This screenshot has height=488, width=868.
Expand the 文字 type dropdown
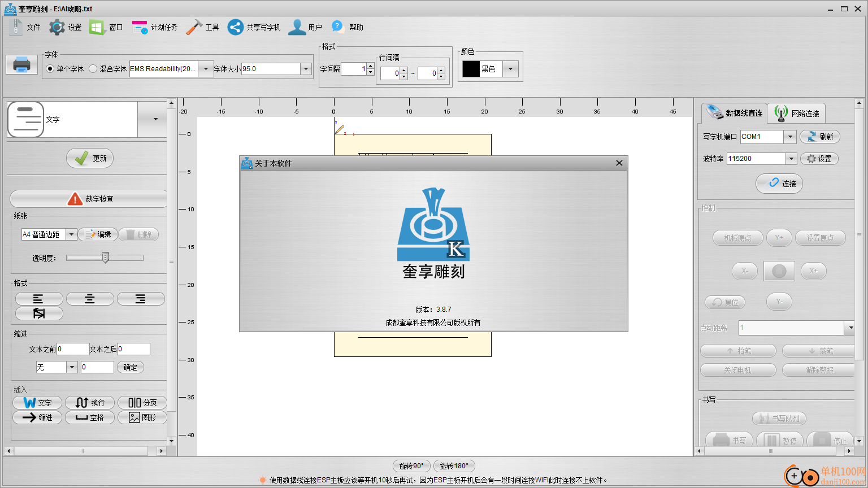155,119
